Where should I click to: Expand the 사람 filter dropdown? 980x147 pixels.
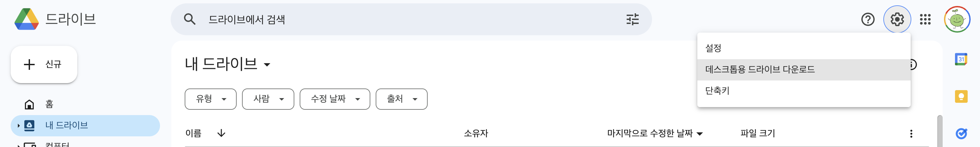coord(268,99)
